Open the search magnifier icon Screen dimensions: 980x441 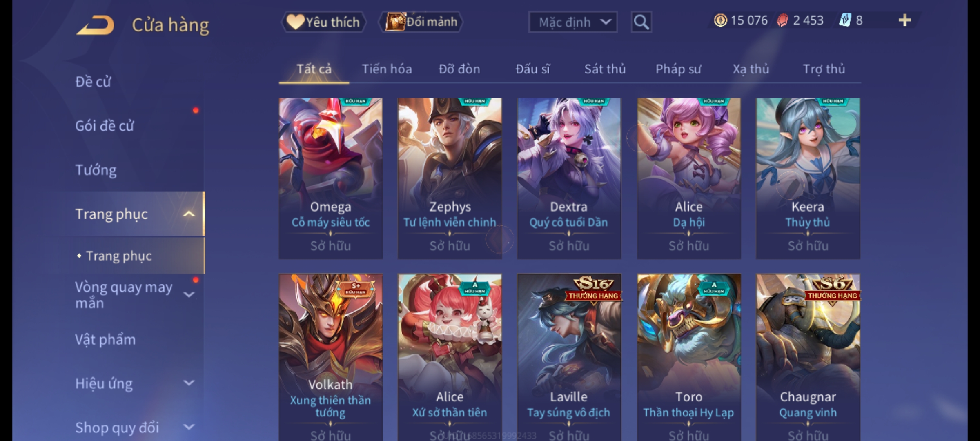[x=641, y=22]
